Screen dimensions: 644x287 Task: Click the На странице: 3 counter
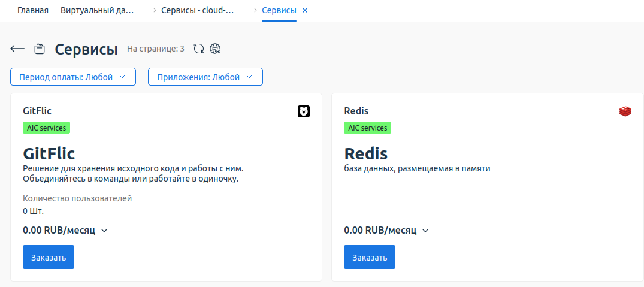[156, 49]
